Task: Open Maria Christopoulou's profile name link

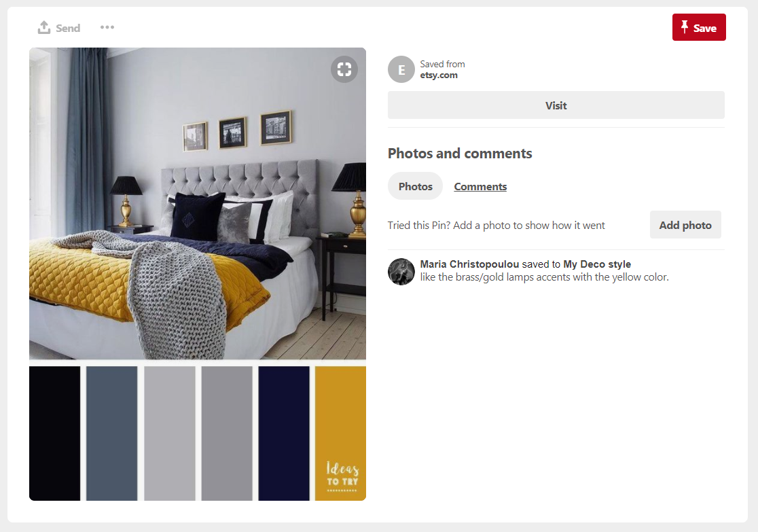Action: (469, 264)
